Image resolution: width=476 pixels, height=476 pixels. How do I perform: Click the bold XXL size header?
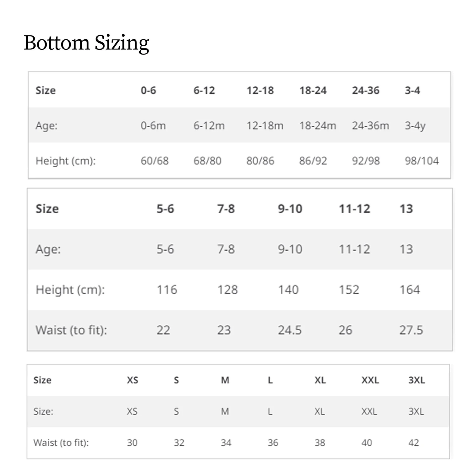click(x=370, y=380)
